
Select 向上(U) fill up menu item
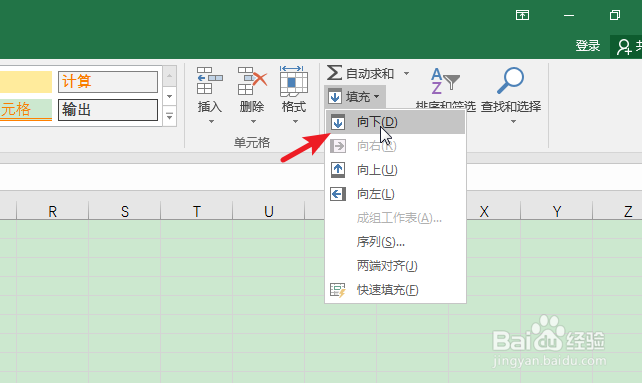(x=395, y=170)
